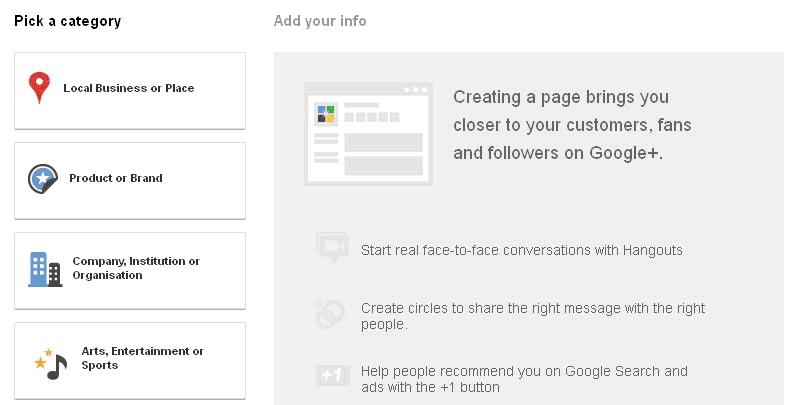Click the red map pin icon
801x405 pixels.
[39, 88]
